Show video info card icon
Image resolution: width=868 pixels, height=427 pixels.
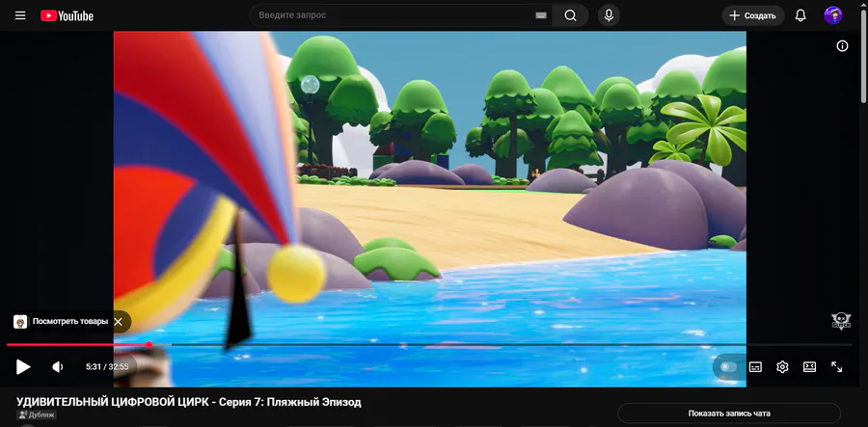coord(842,46)
